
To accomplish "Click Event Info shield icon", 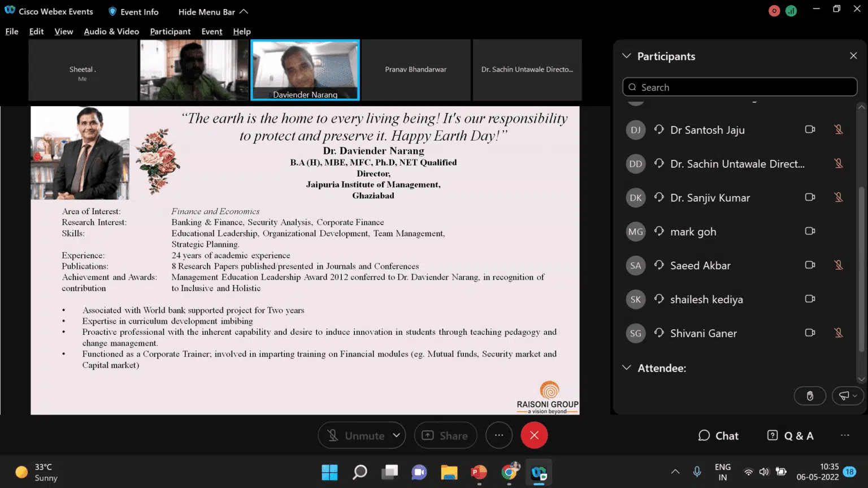I will click(x=112, y=11).
